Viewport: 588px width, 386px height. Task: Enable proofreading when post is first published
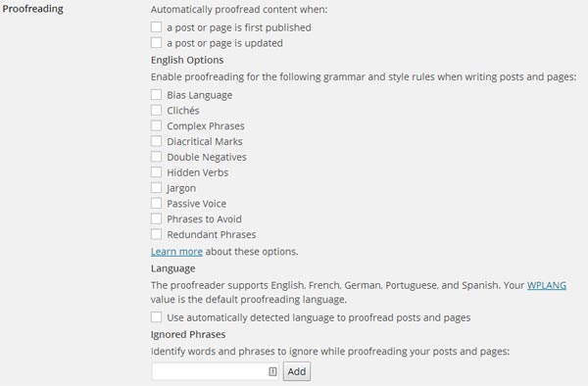pyautogui.click(x=157, y=27)
